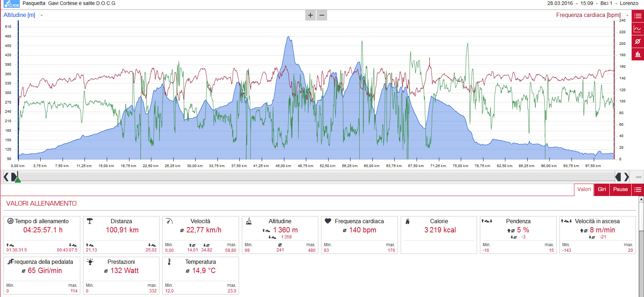Image resolution: width=644 pixels, height=297 pixels.
Task: Select the line chart view icon
Action: tap(638, 29)
